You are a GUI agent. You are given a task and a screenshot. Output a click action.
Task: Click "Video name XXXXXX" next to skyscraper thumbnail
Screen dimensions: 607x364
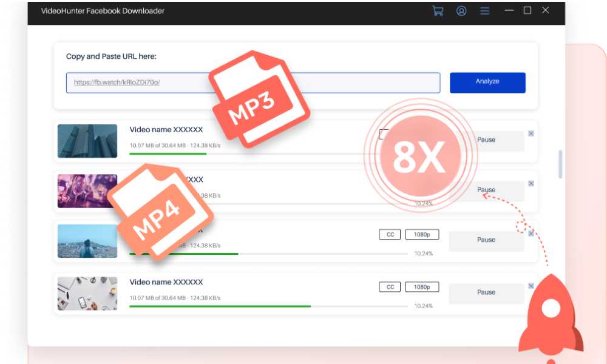[166, 130]
